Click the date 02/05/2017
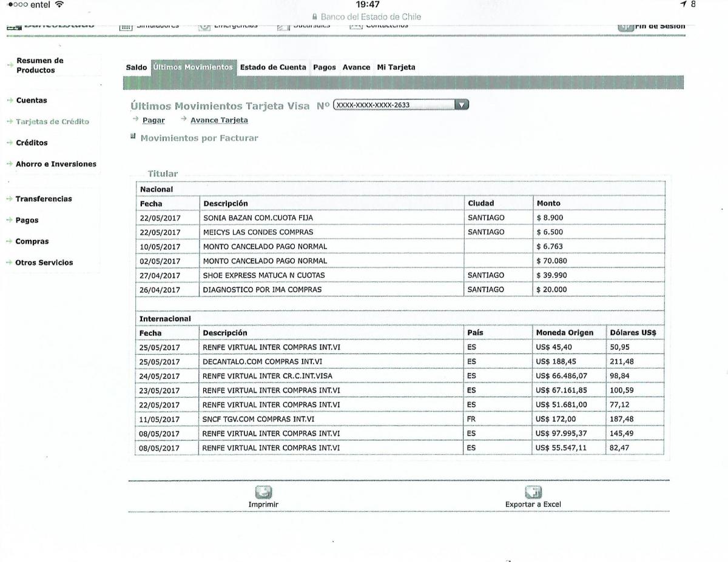The height and width of the screenshot is (562, 728). 160,261
